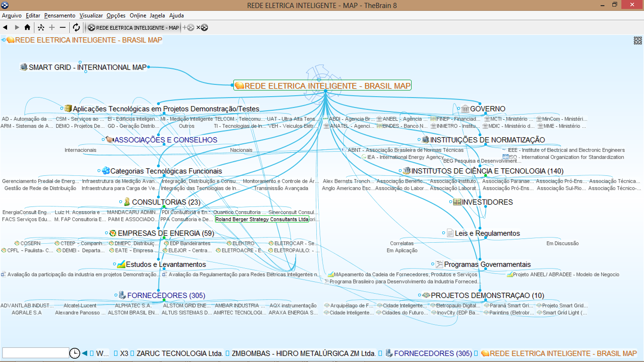
Task: Select the Correlatas thought
Action: tap(402, 244)
